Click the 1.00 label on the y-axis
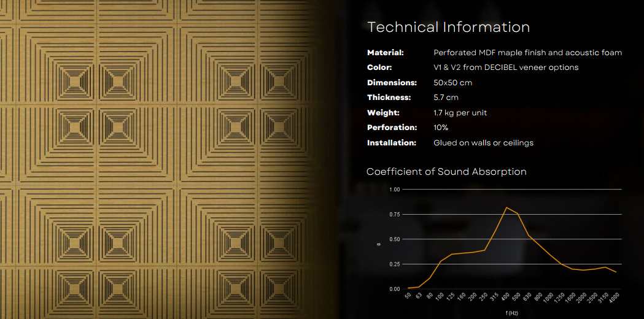Image resolution: width=644 pixels, height=319 pixels. (x=395, y=190)
